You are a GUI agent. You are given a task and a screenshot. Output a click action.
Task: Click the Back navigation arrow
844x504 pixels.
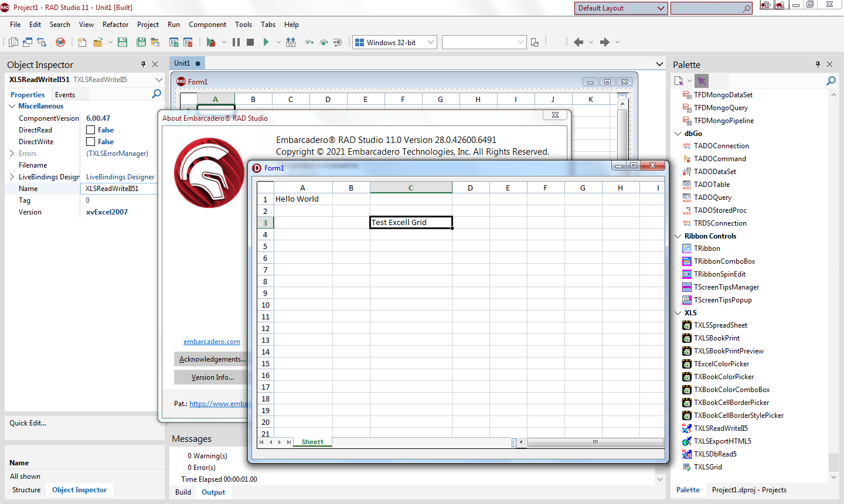(578, 42)
